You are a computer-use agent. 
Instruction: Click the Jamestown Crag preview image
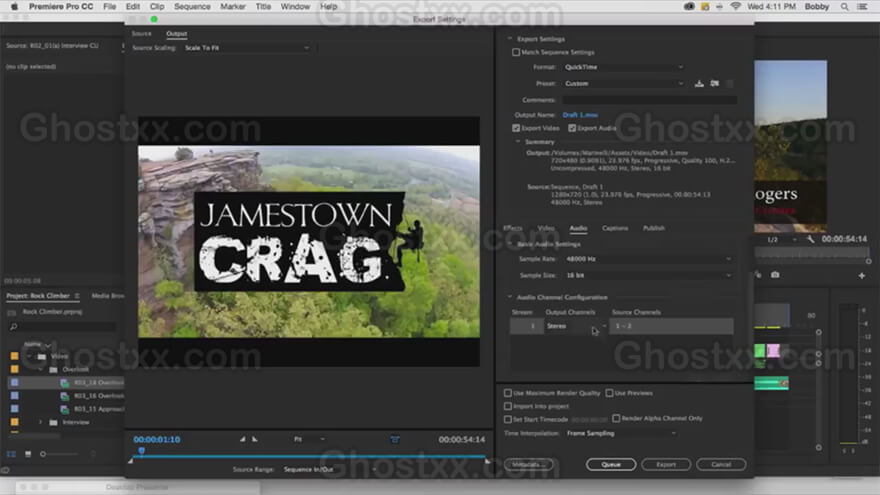[x=309, y=242]
